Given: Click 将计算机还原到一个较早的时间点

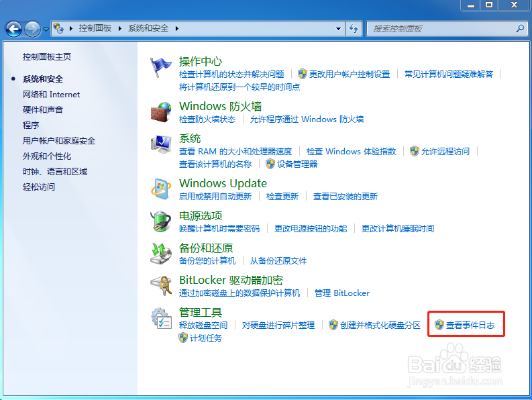Looking at the screenshot, I should [x=240, y=87].
